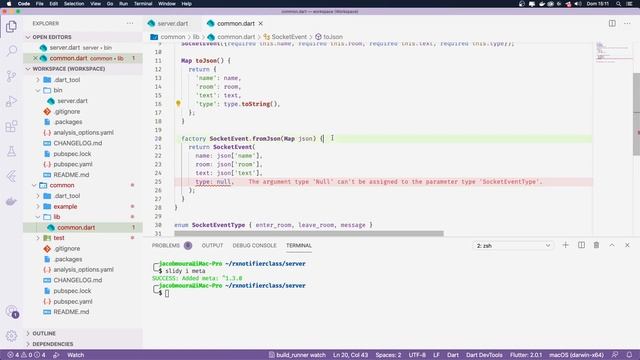This screenshot has width=640, height=360.
Task: Open macOS Spotlight search icon
Action: pos(619,4)
